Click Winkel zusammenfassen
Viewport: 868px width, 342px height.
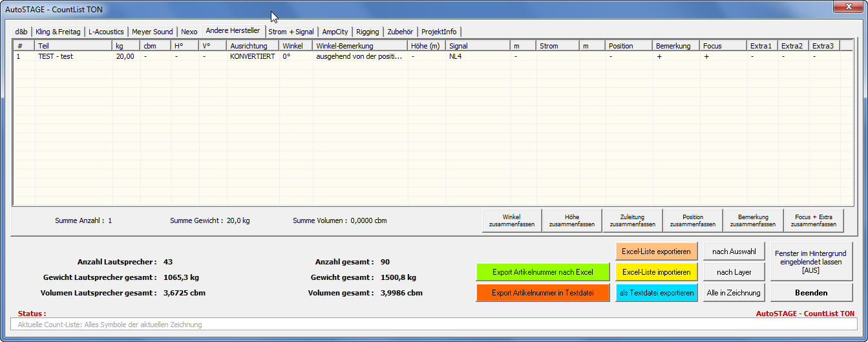tap(511, 221)
